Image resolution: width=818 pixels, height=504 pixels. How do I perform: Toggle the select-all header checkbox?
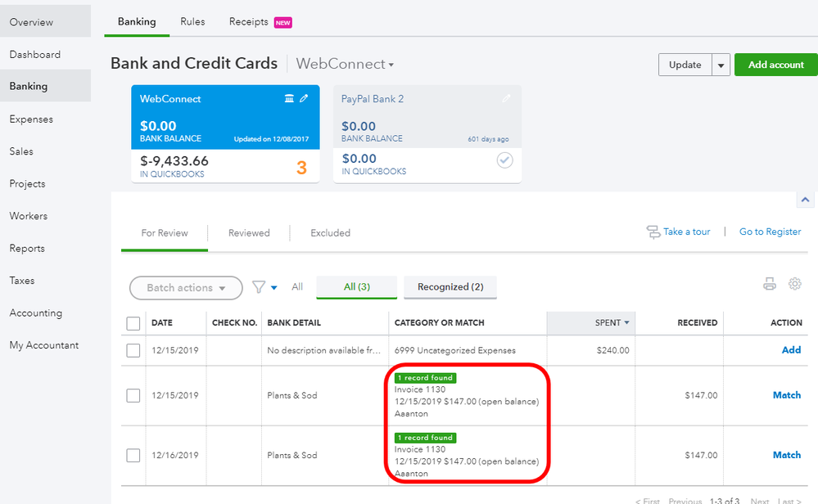tap(133, 323)
